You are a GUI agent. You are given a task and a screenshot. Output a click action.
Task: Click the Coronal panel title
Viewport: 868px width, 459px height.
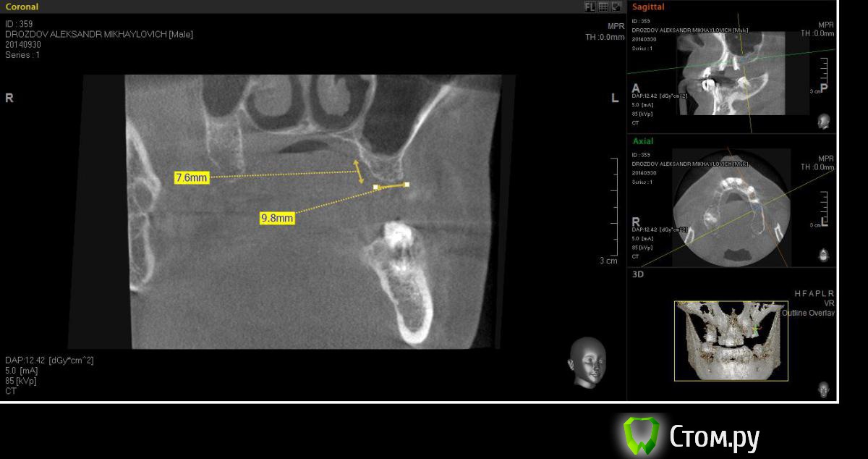(22, 7)
